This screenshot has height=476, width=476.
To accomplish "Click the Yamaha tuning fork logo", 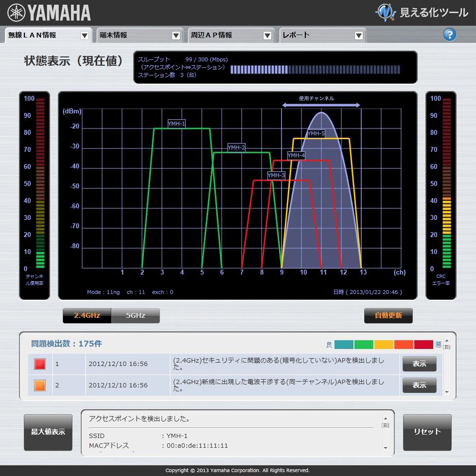I will coord(16,13).
